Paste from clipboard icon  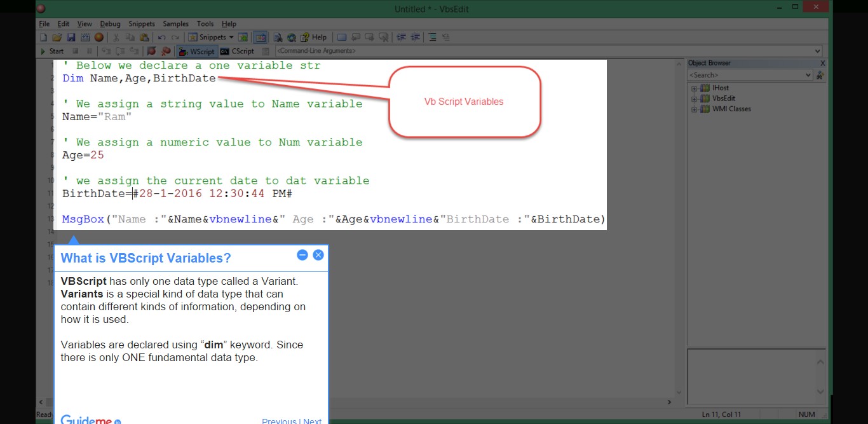point(144,38)
